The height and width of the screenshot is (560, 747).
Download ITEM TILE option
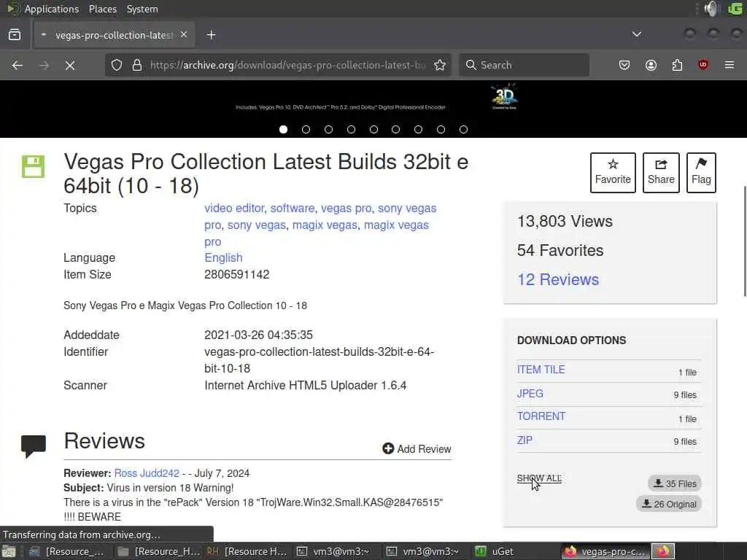[x=541, y=370]
